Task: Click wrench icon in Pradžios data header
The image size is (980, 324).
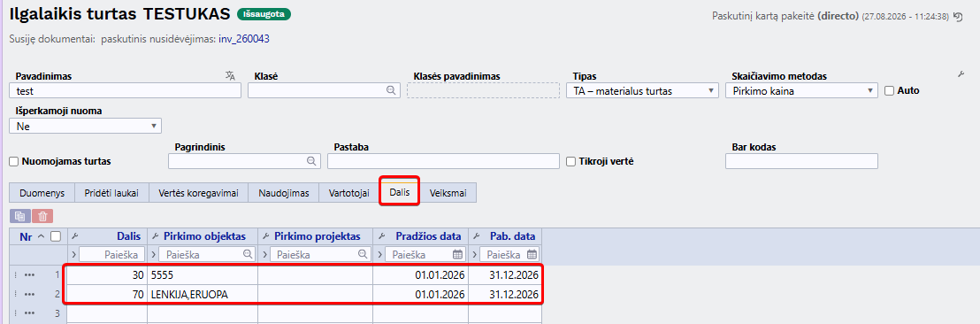Action: pos(380,236)
